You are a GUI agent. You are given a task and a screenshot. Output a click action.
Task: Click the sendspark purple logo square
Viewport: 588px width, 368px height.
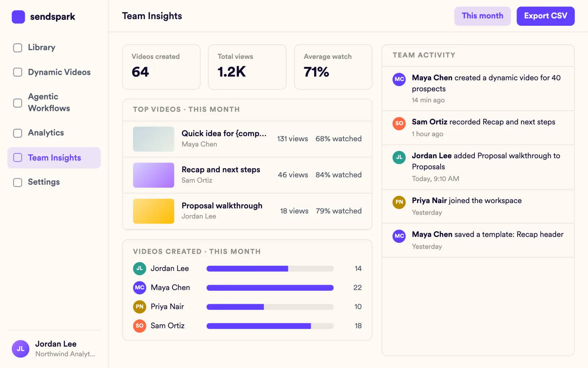click(18, 17)
